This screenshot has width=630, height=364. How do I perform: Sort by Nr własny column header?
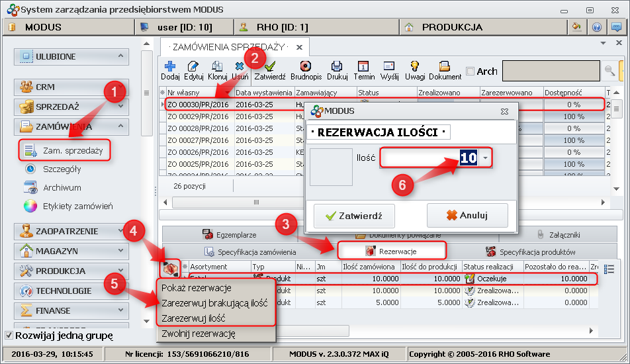coord(200,93)
